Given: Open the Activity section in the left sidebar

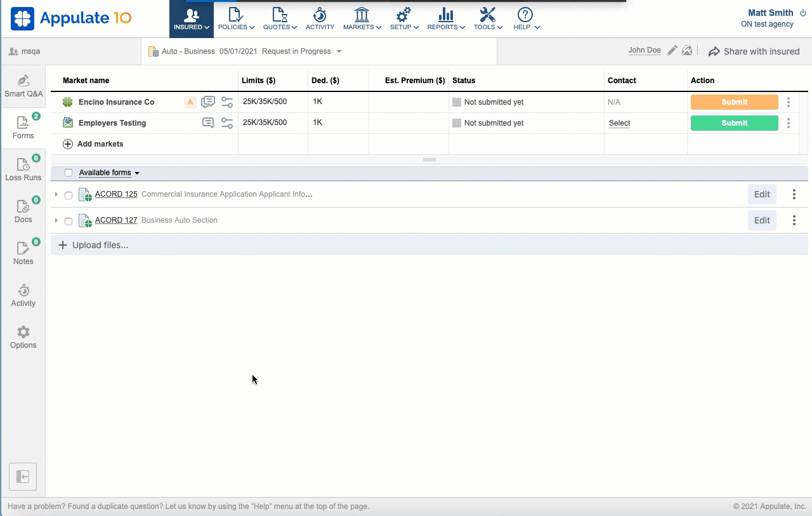Looking at the screenshot, I should [23, 296].
